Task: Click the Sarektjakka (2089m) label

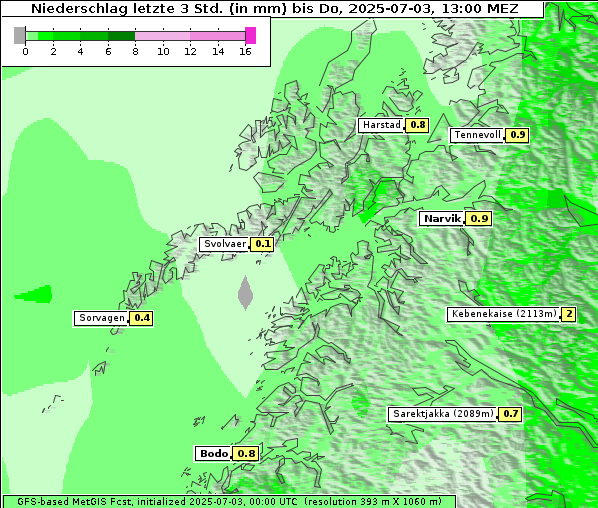Action: click(443, 414)
